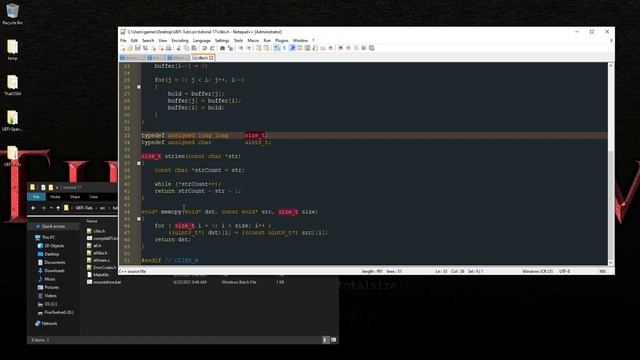Go back in File Explorer

click(33, 208)
